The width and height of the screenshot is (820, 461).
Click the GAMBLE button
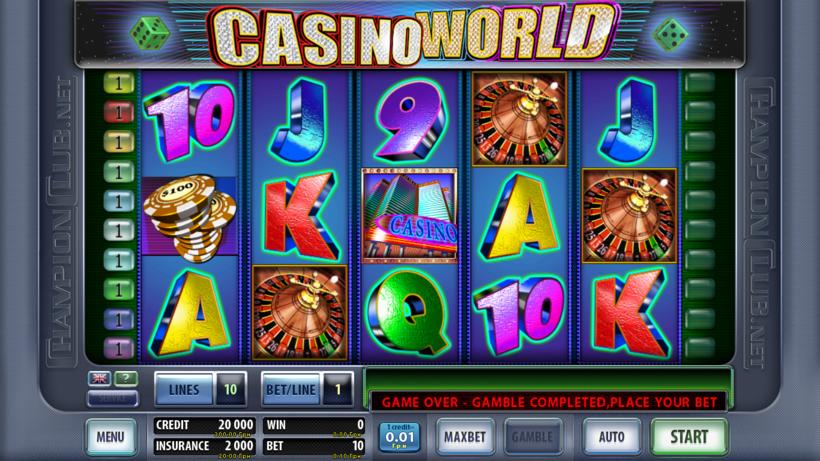tap(532, 436)
